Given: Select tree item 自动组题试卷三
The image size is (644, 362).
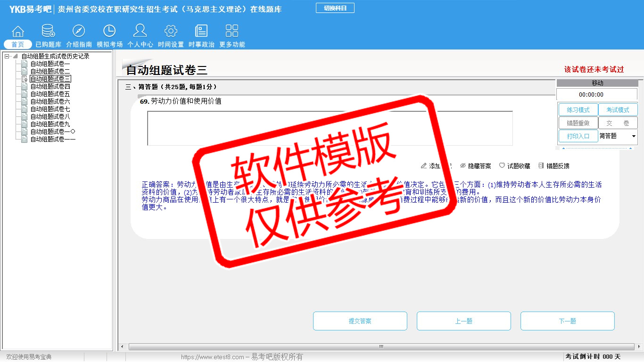Looking at the screenshot, I should pos(50,79).
